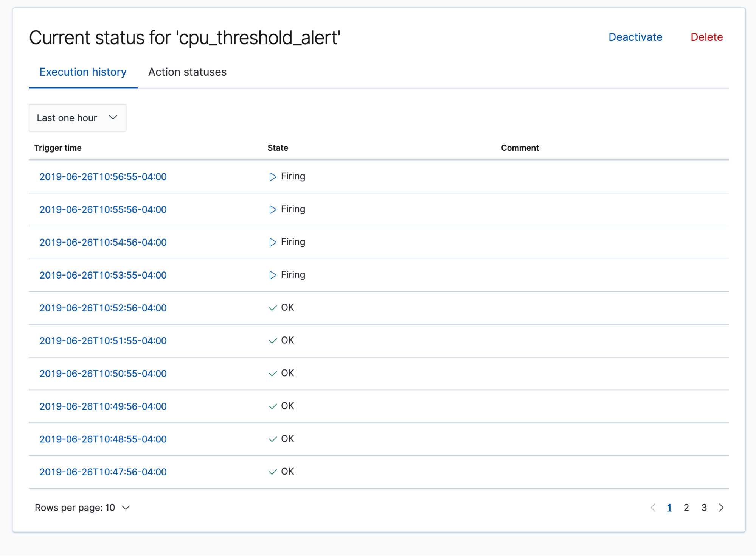Click the Firing state icon second row
Screen dimensions: 756x556
tap(272, 209)
